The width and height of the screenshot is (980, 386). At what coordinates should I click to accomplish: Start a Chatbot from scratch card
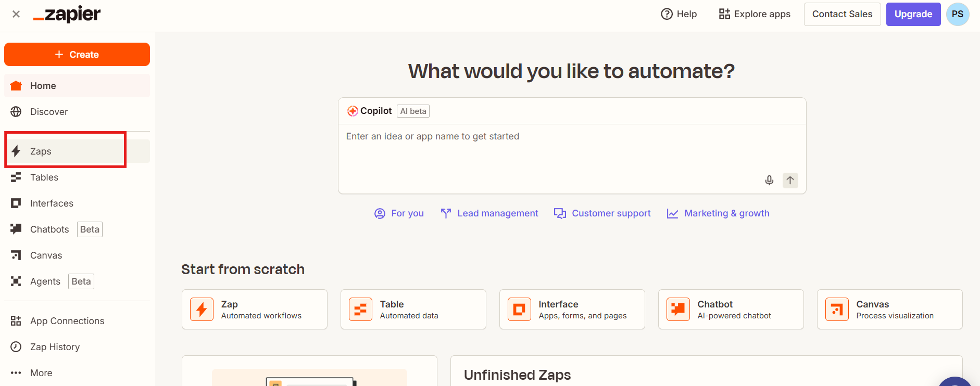coord(731,310)
